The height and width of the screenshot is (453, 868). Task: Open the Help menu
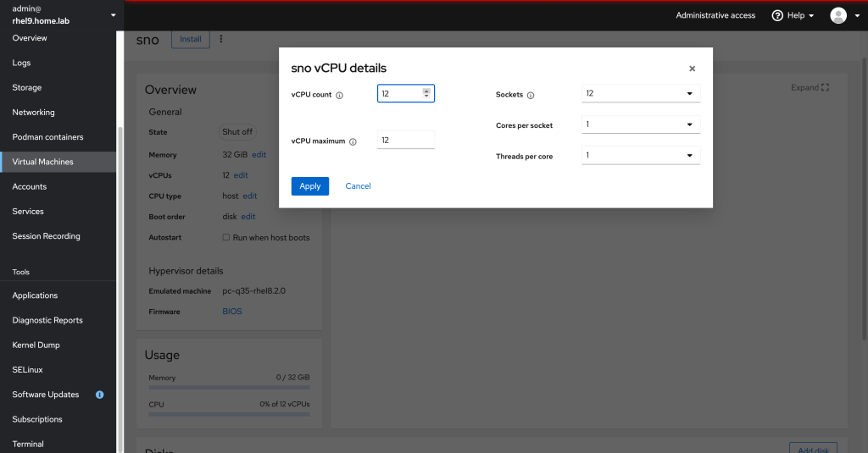792,15
